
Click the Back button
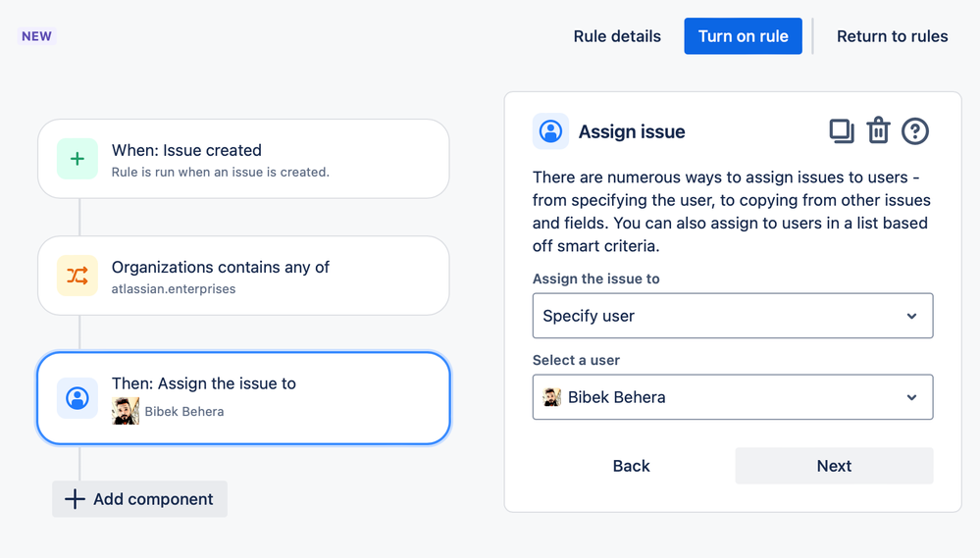click(631, 466)
